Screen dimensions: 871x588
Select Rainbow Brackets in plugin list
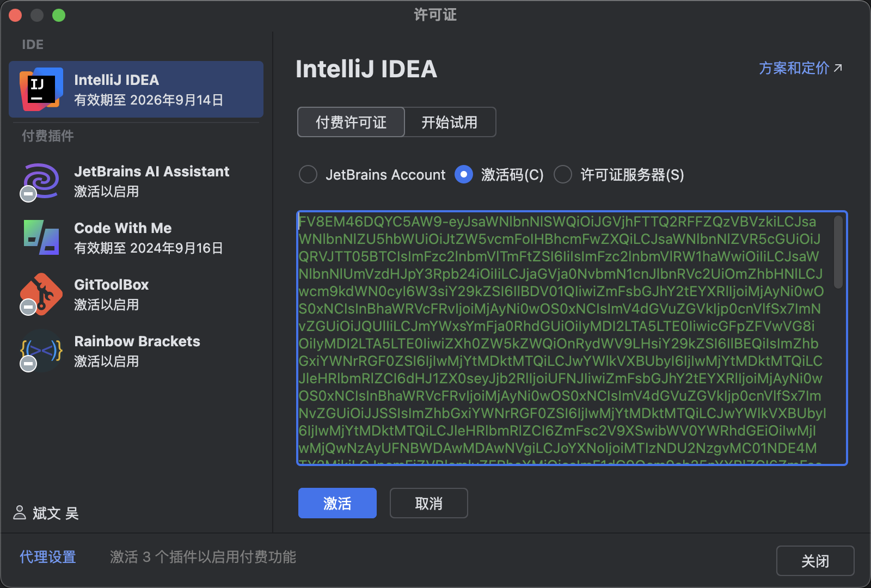click(136, 351)
